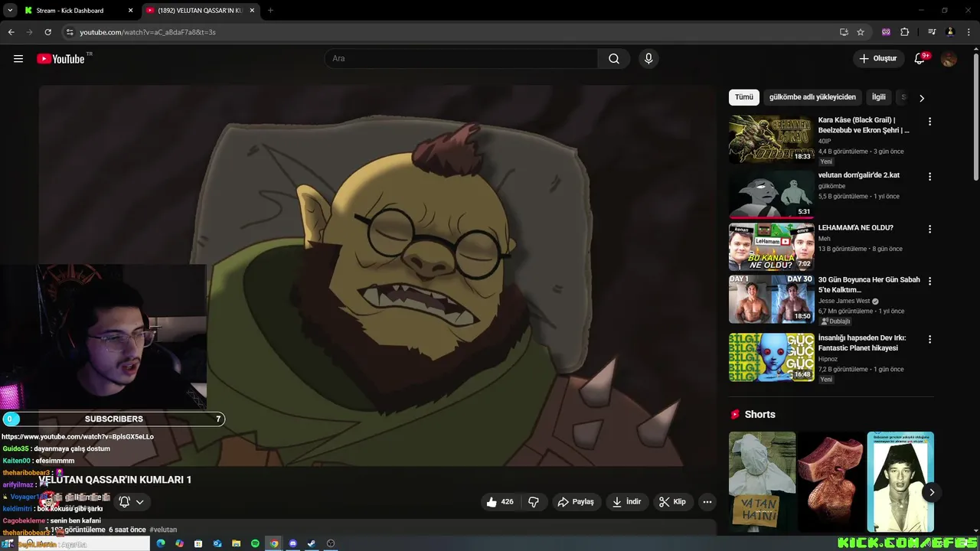Go to the YouTube home logo
This screenshot has height=551, width=980.
tap(60, 59)
